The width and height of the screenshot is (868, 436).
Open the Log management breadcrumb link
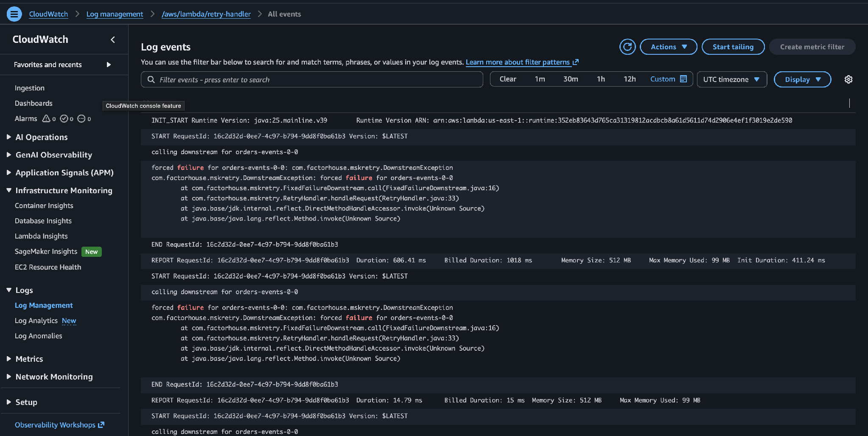click(x=115, y=14)
